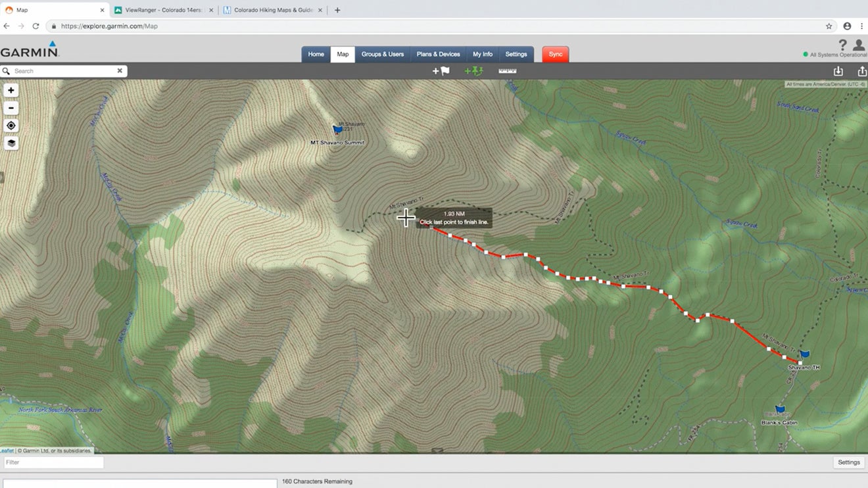Open the Home tab
The image size is (868, 488).
coord(316,55)
